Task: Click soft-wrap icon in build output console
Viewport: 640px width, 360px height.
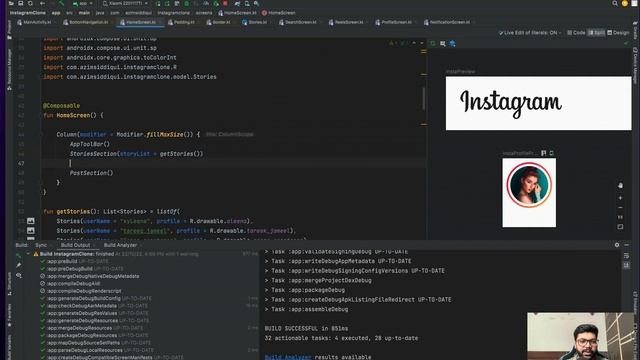Action: pyautogui.click(x=627, y=256)
